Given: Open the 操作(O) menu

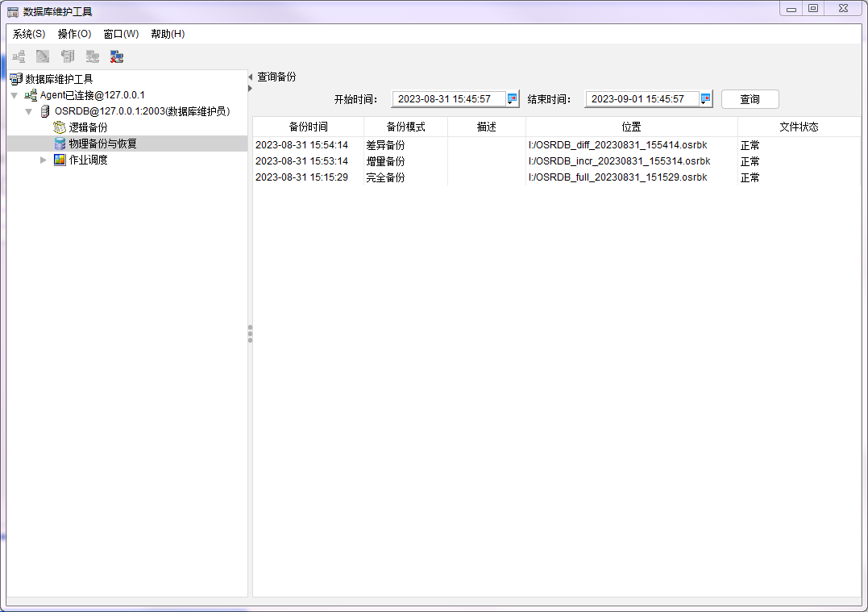Looking at the screenshot, I should point(75,34).
